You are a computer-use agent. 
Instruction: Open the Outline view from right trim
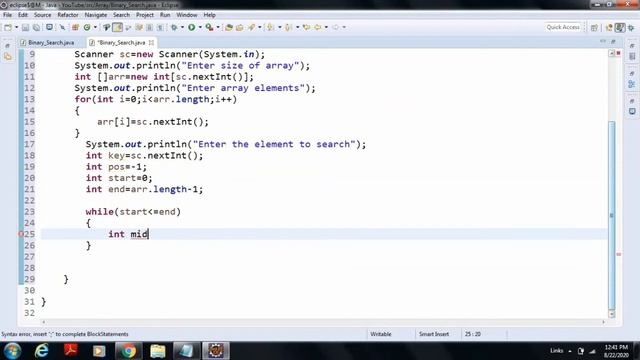632,84
